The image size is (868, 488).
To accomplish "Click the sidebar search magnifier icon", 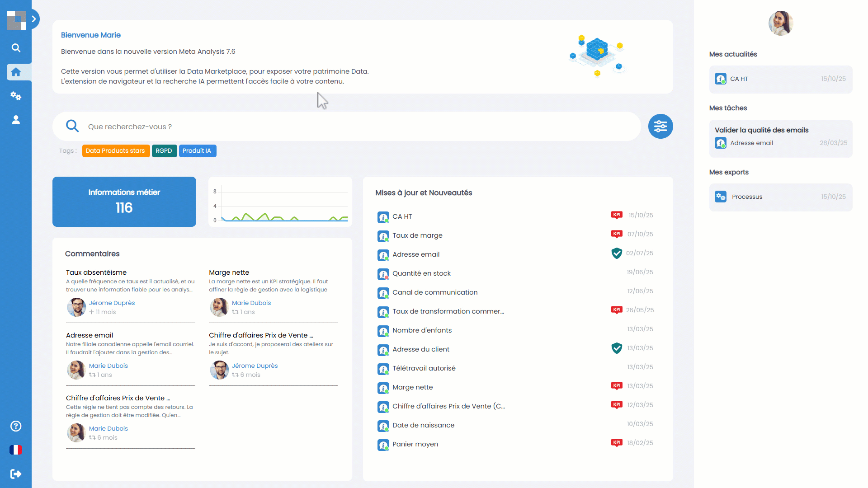I will 16,48.
